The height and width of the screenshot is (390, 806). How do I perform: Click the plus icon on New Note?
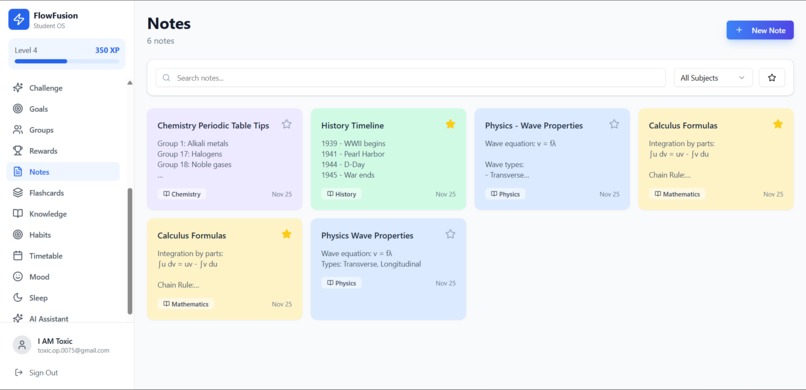coord(739,30)
